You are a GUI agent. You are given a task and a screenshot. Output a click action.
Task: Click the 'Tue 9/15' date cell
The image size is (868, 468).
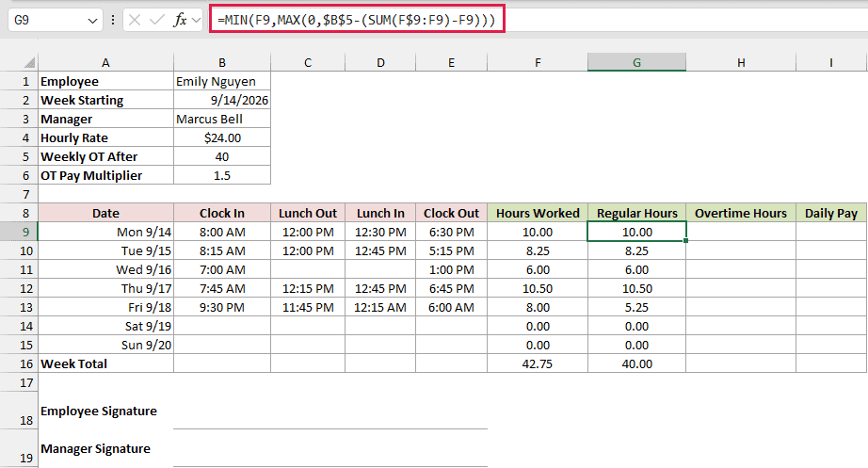[x=105, y=250]
